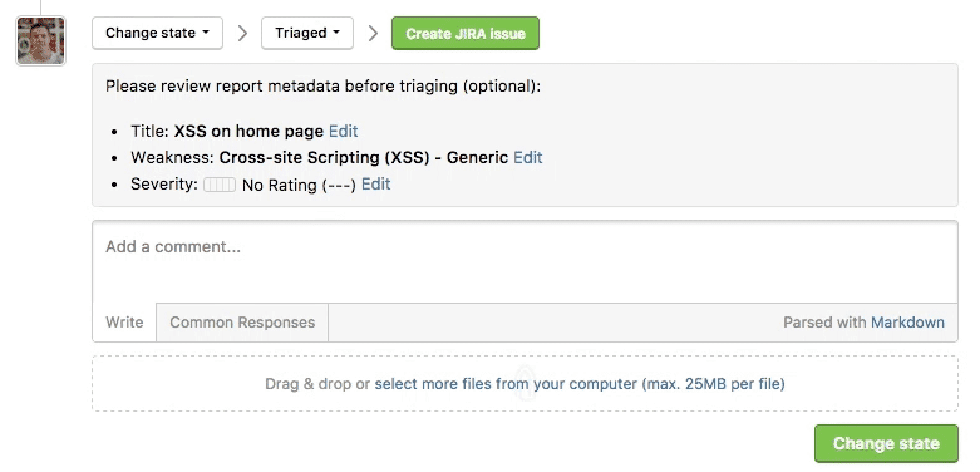The width and height of the screenshot is (980, 472).
Task: Edit the report title
Action: 343,131
